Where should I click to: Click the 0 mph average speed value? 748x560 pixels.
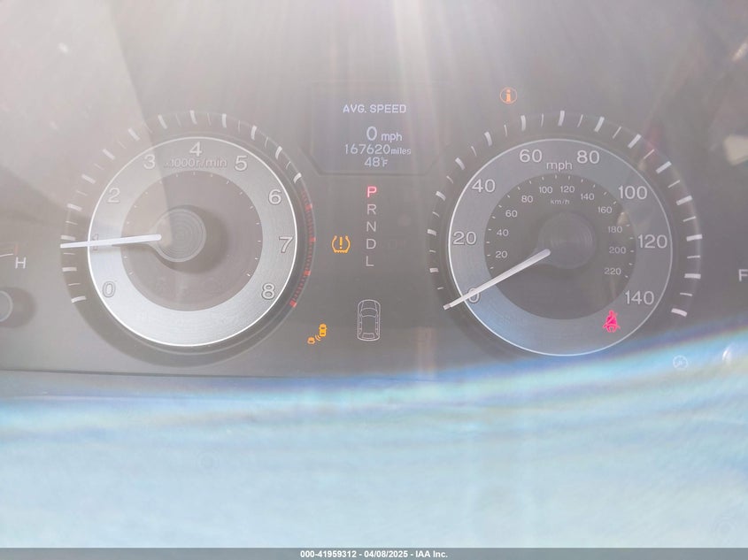(384, 134)
